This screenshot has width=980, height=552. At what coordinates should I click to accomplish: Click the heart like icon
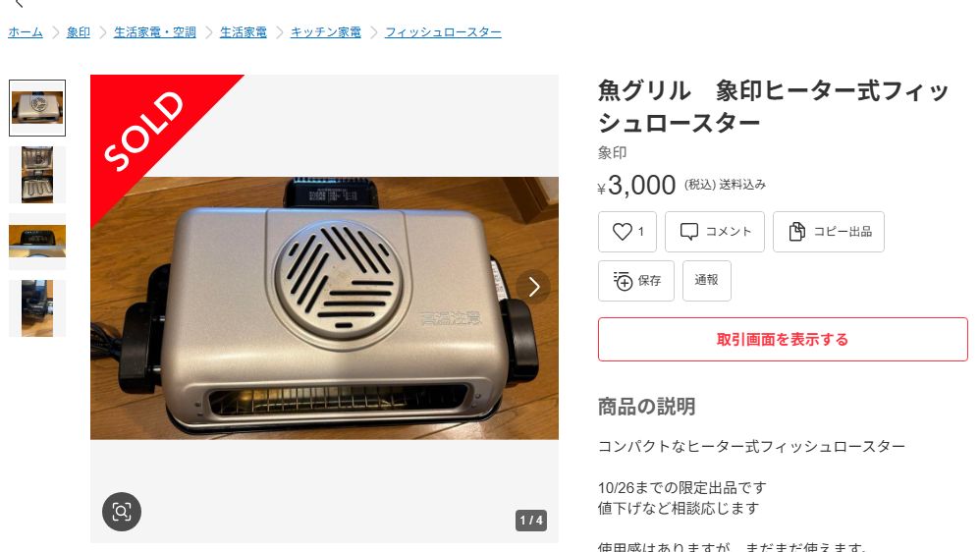click(622, 232)
